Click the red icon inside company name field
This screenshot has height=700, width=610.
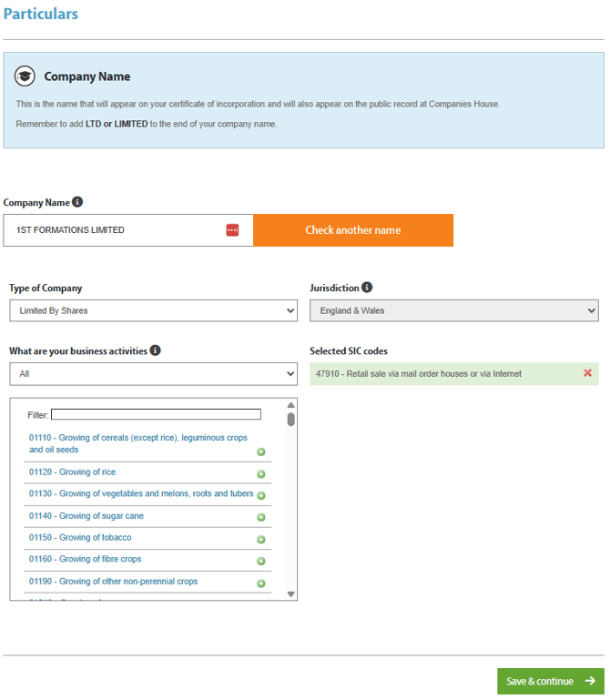tap(232, 230)
